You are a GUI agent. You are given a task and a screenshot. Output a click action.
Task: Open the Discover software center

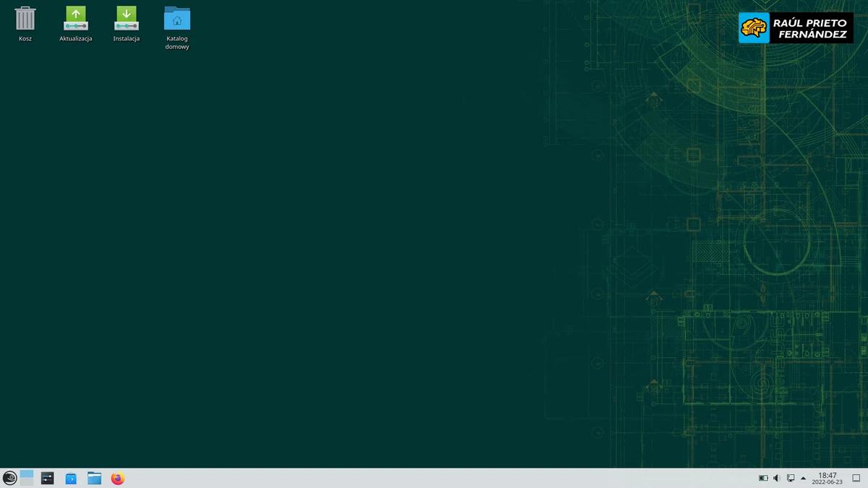(x=70, y=478)
